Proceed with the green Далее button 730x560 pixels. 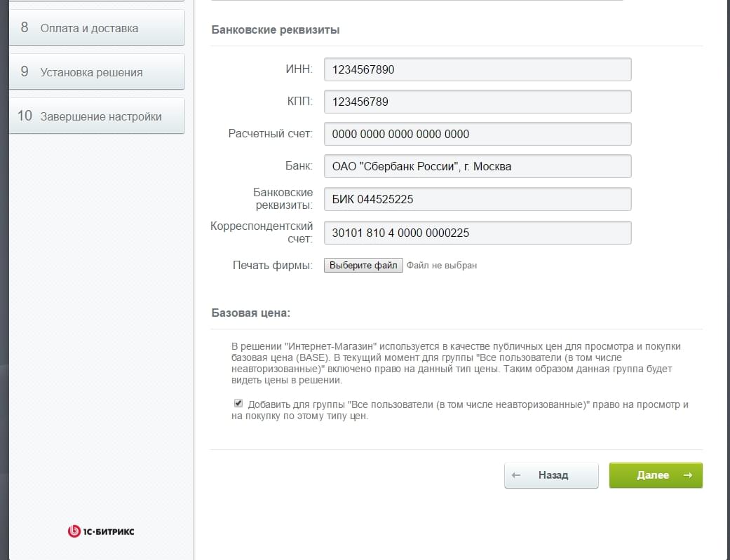656,475
